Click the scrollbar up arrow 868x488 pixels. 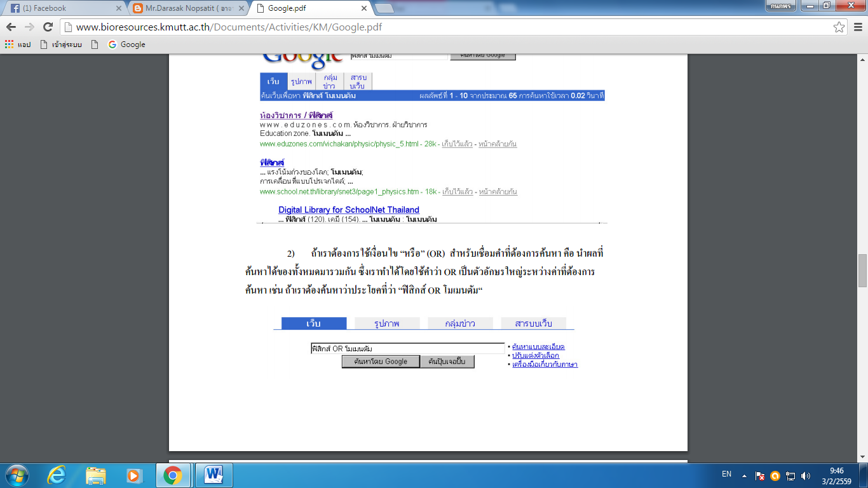click(862, 60)
